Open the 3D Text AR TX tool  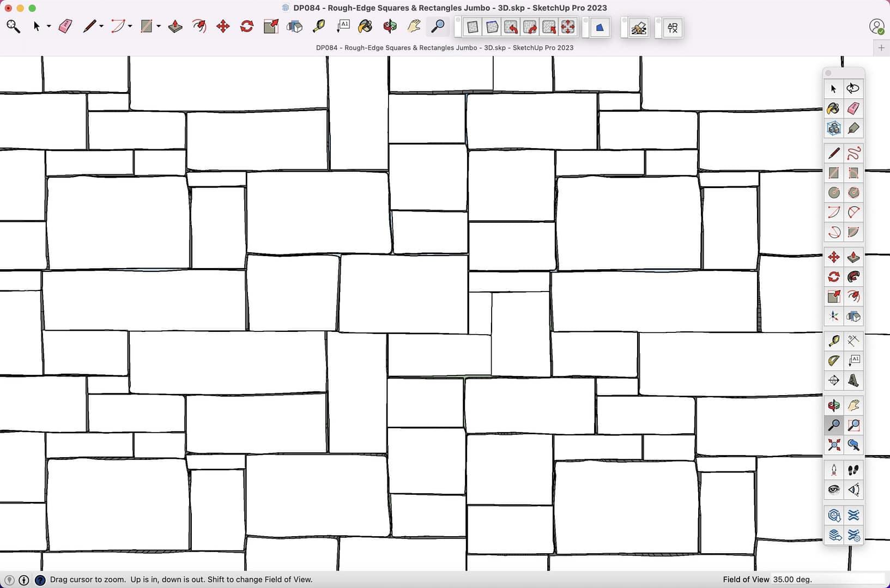point(673,28)
